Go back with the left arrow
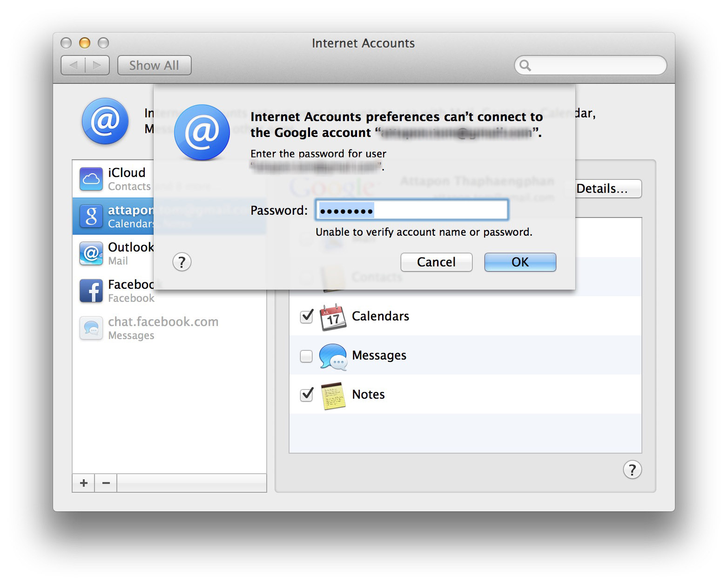Image resolution: width=728 pixels, height=585 pixels. [x=73, y=65]
